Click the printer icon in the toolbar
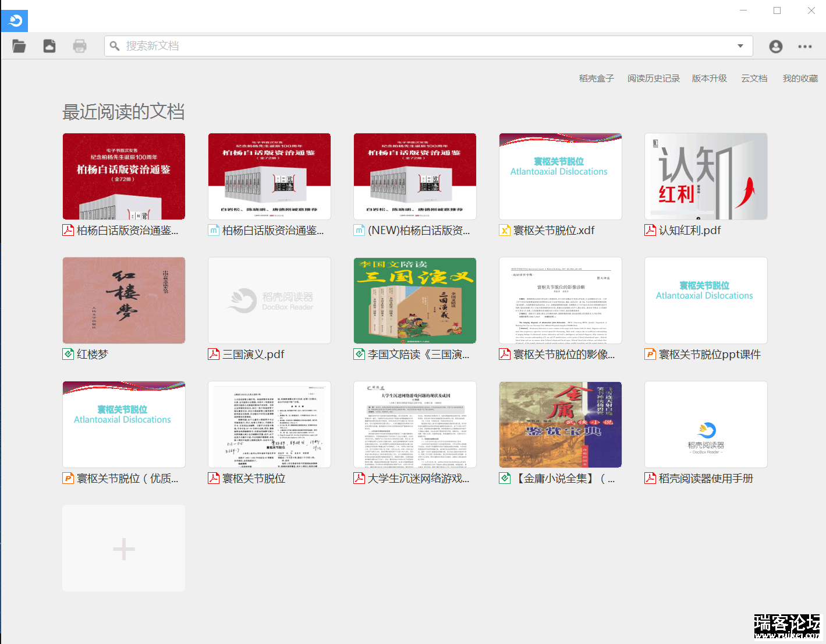The height and width of the screenshot is (644, 826). [x=80, y=46]
